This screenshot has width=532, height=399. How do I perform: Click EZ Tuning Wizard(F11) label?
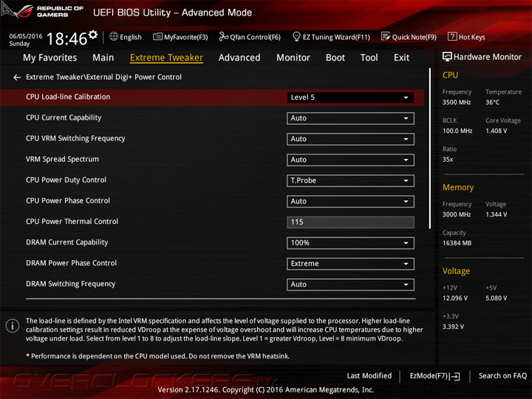(x=336, y=37)
